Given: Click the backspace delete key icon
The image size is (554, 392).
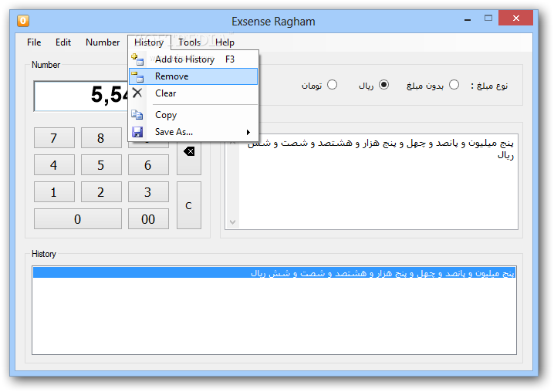Looking at the screenshot, I should click(x=189, y=152).
